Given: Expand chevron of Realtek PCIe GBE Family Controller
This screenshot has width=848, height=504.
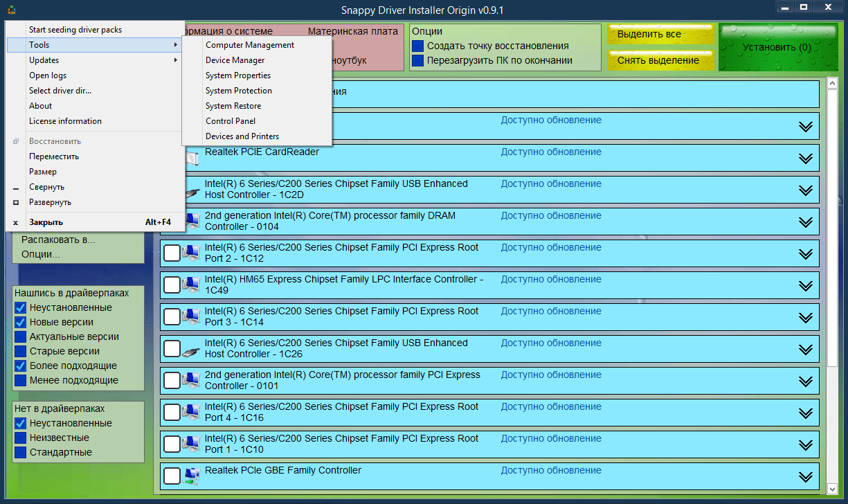Looking at the screenshot, I should tap(805, 477).
